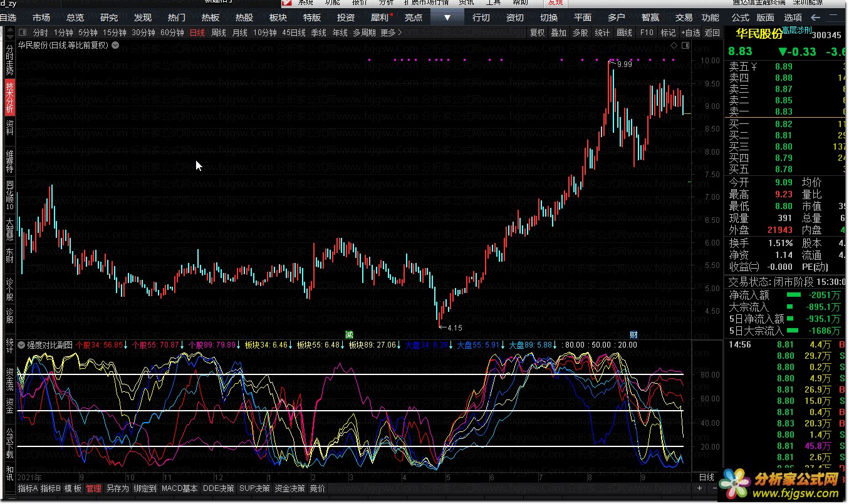Viewport: 849px width, 504px height.
Task: Select 技术分析 in left sidebar
Action: tap(9, 97)
